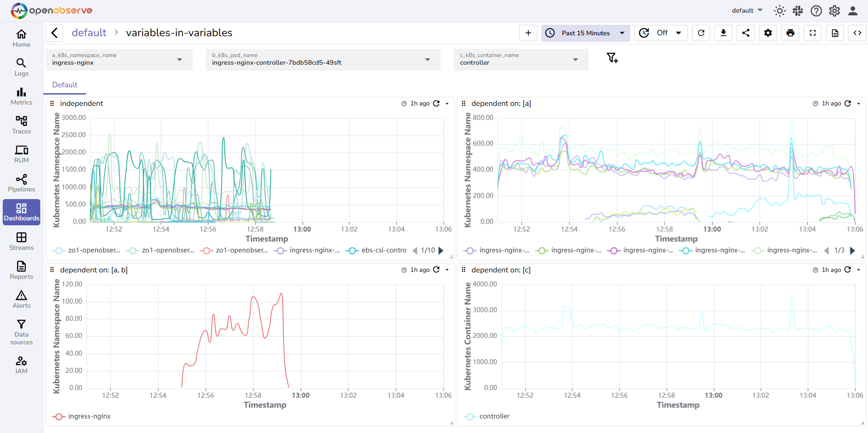Open Pipelines from the left sidebar
Viewport: 868px width, 433px height.
21,183
